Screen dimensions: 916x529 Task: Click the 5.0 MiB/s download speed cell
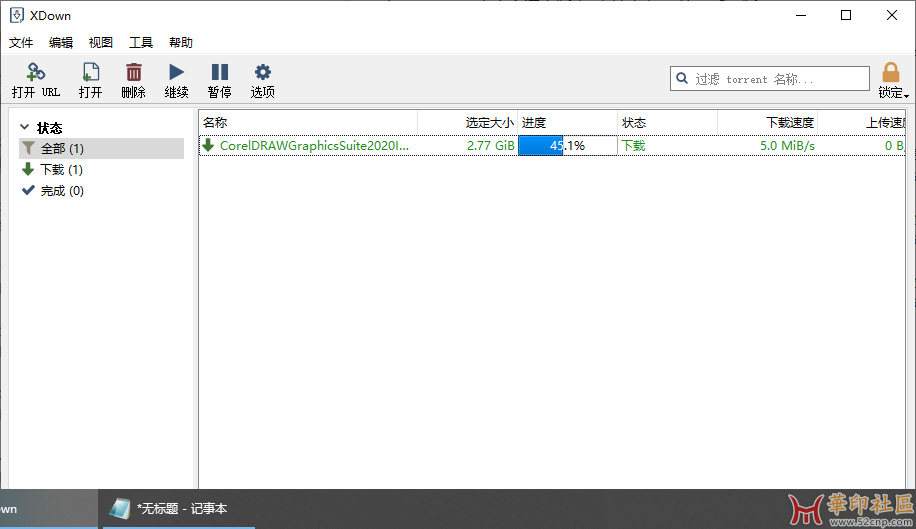click(x=787, y=145)
